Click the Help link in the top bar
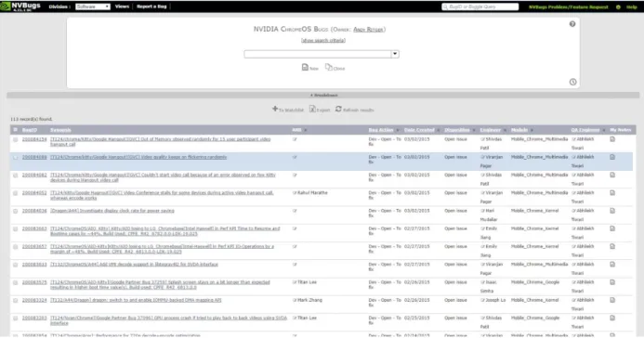 [631, 7]
